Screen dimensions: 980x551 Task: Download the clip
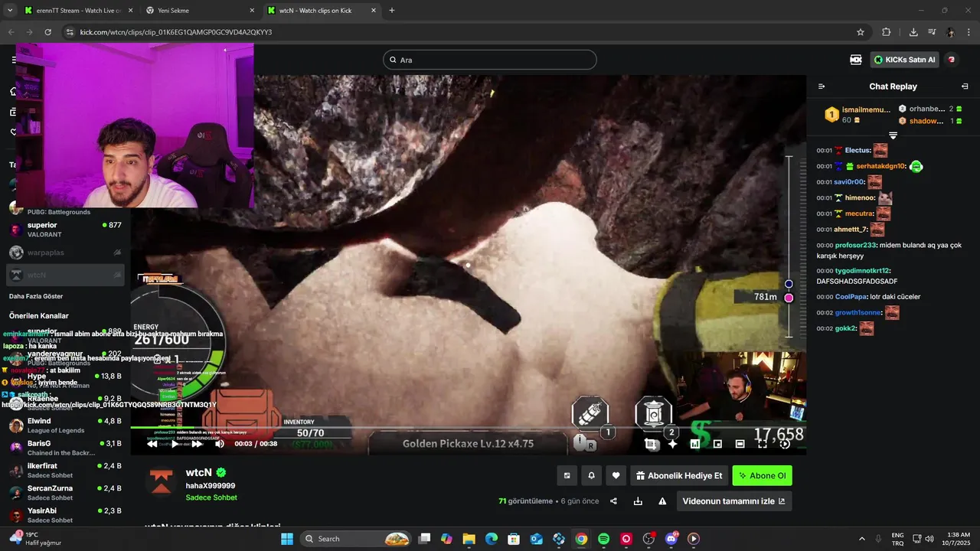638,501
